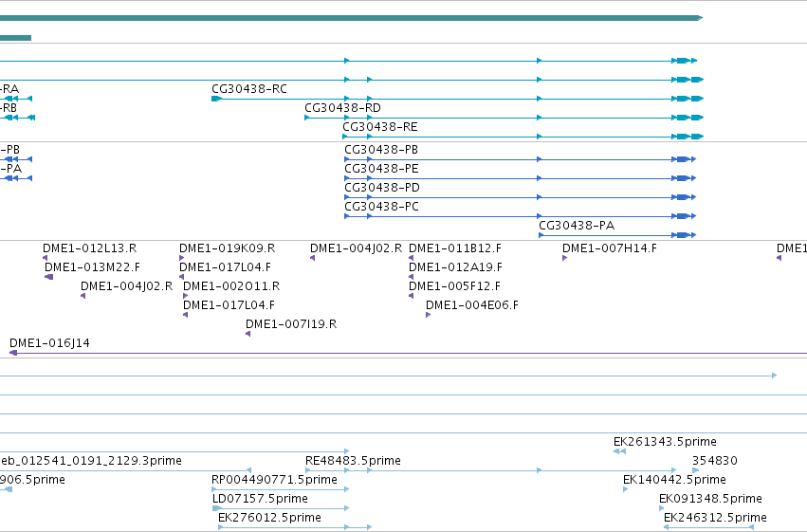
Task: Select the CG30438-RD transcript label
Action: pyautogui.click(x=342, y=108)
